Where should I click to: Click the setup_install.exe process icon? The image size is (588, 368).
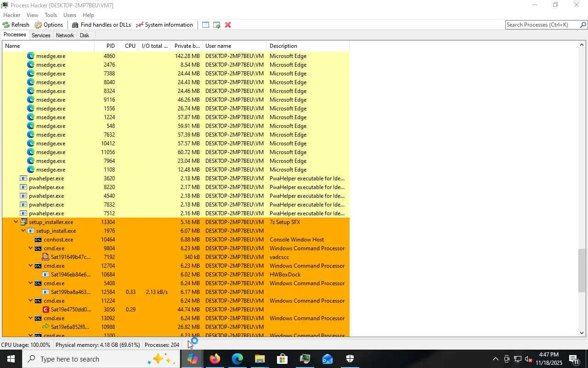coord(31,231)
